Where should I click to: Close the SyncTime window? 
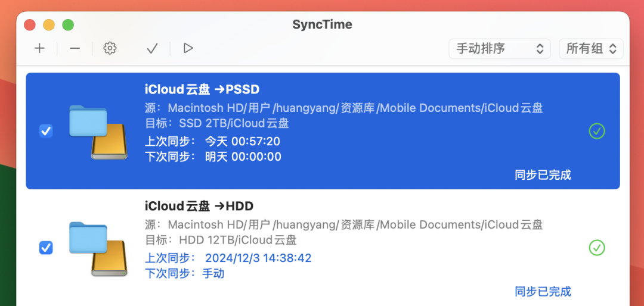pyautogui.click(x=30, y=24)
